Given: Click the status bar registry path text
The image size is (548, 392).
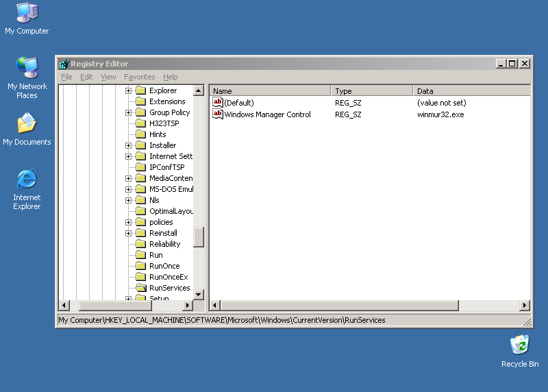Looking at the screenshot, I should (222, 320).
